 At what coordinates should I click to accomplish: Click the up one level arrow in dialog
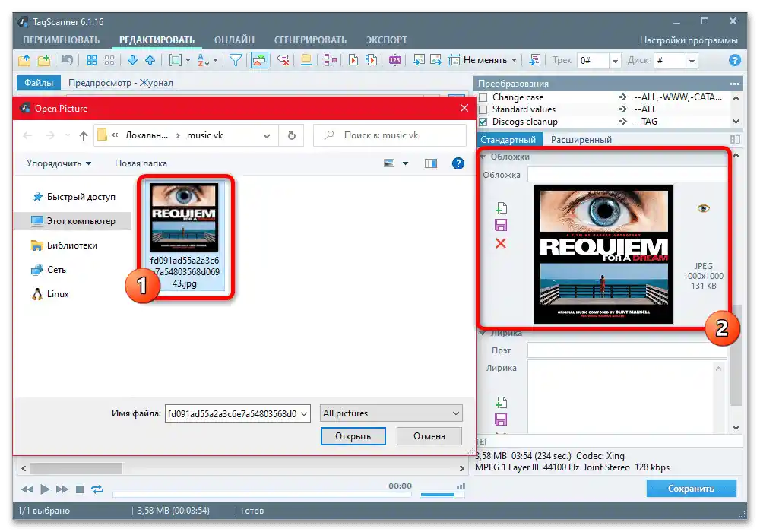pos(84,136)
